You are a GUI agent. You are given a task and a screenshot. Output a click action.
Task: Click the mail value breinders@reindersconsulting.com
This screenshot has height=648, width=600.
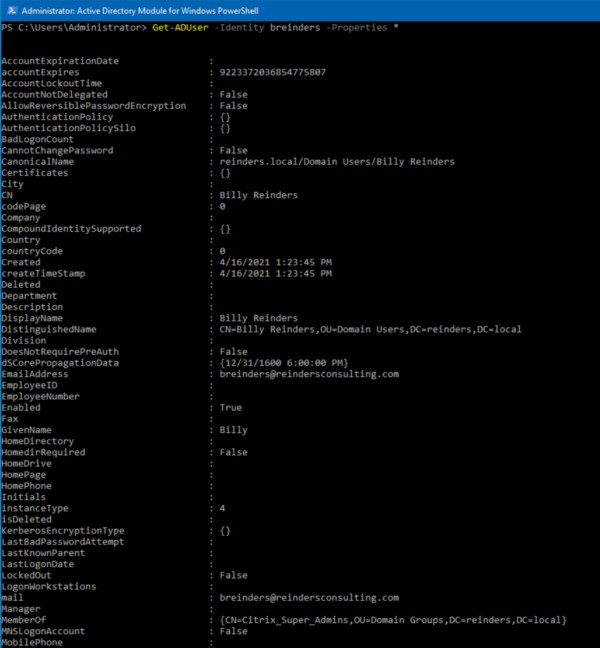click(309, 598)
